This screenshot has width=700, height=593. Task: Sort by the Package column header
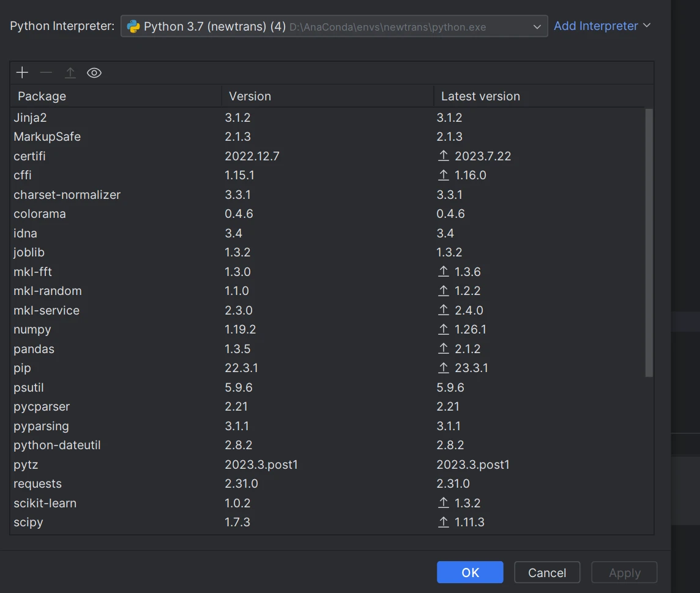(42, 96)
